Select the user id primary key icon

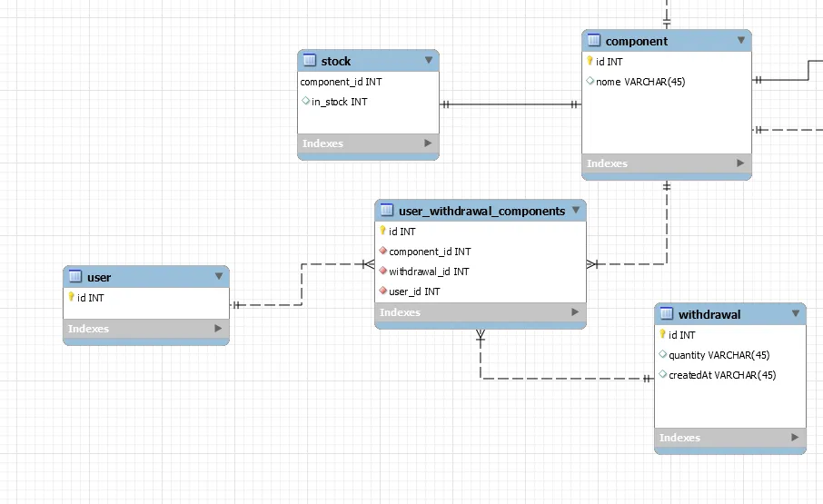point(72,297)
